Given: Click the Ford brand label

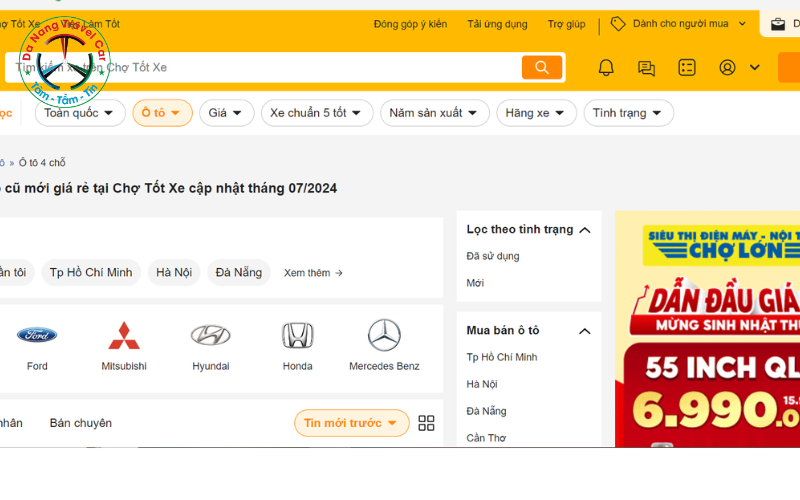Looking at the screenshot, I should tap(37, 366).
